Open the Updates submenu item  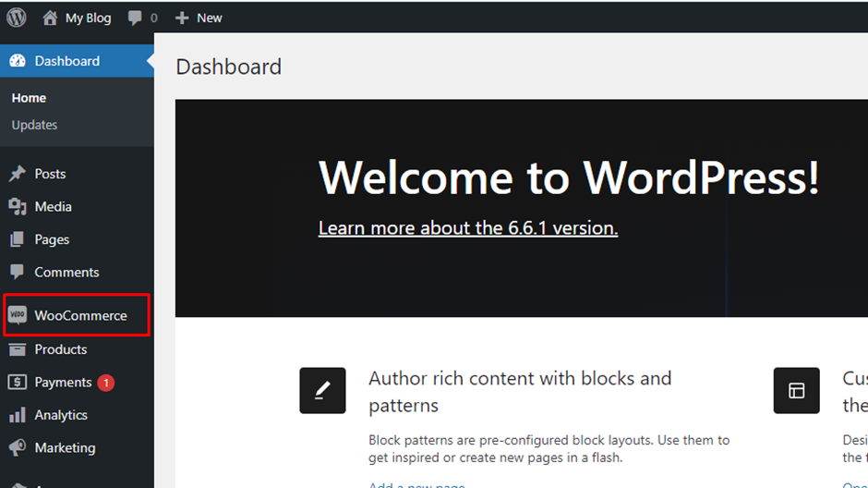pyautogui.click(x=34, y=125)
